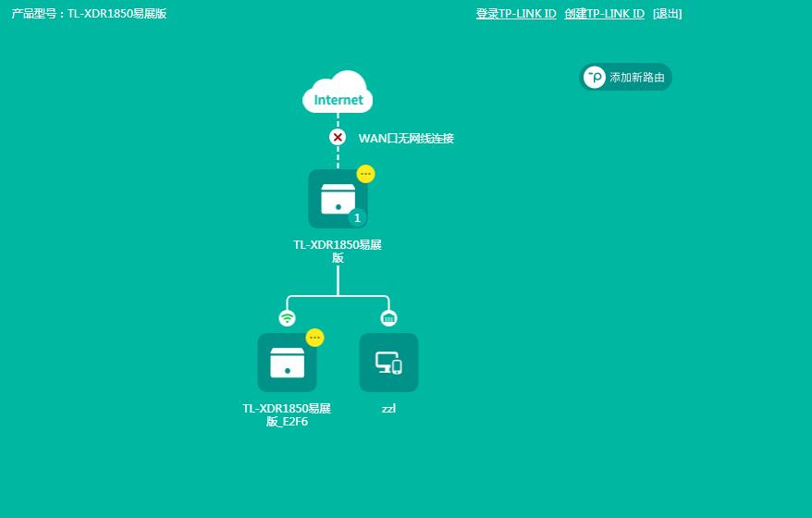This screenshot has height=518, width=812.
Task: Open yellow options bubble on main router
Action: pyautogui.click(x=365, y=174)
